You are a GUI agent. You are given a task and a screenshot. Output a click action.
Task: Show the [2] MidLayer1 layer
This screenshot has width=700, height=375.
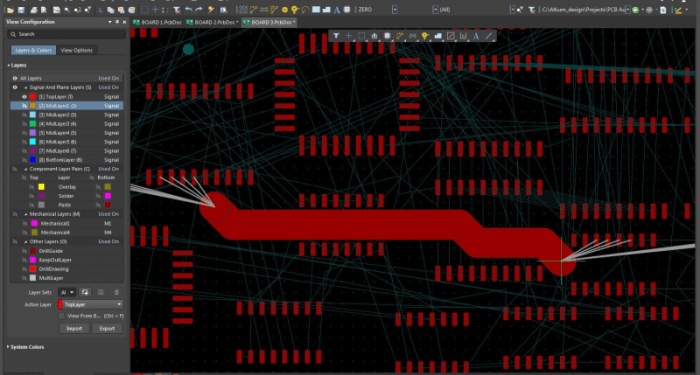click(25, 106)
